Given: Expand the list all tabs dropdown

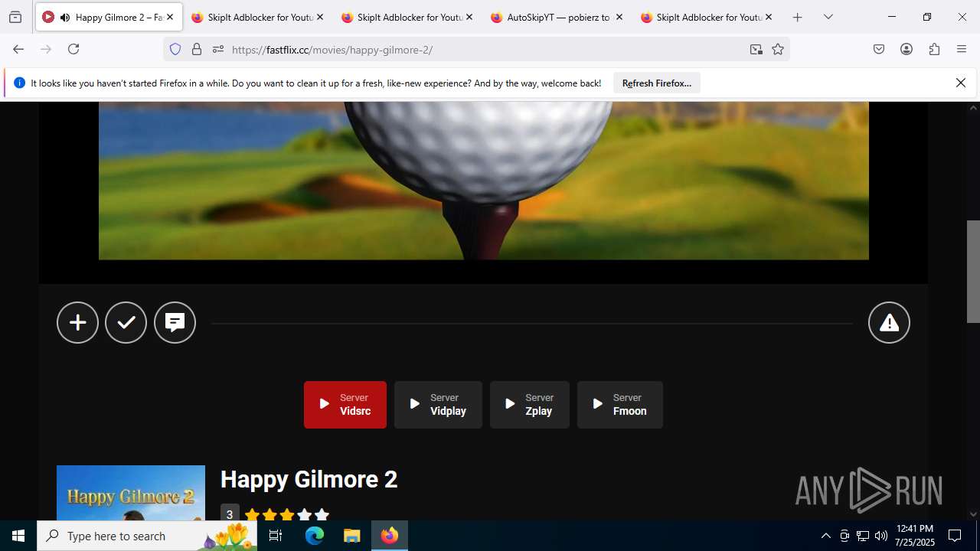Looking at the screenshot, I should [x=828, y=17].
